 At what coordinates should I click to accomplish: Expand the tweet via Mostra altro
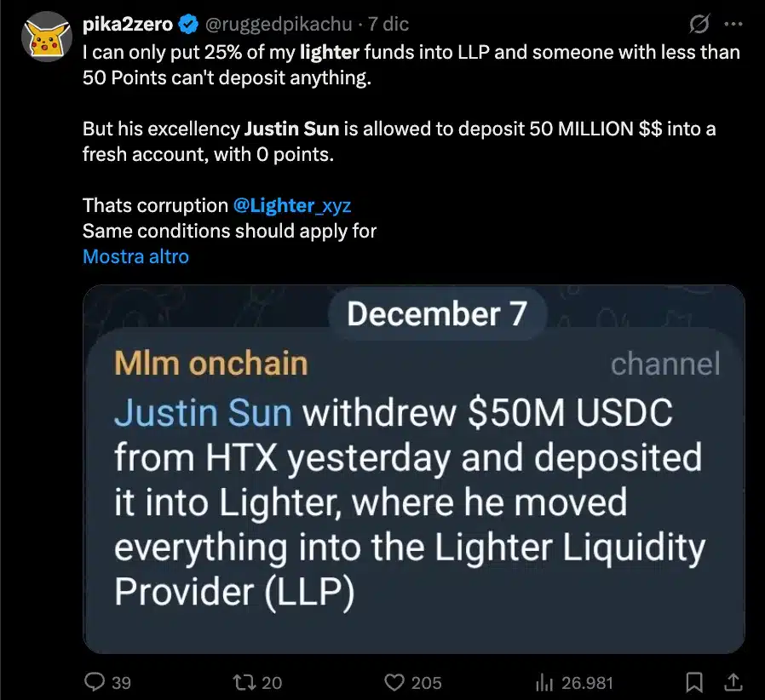135,256
